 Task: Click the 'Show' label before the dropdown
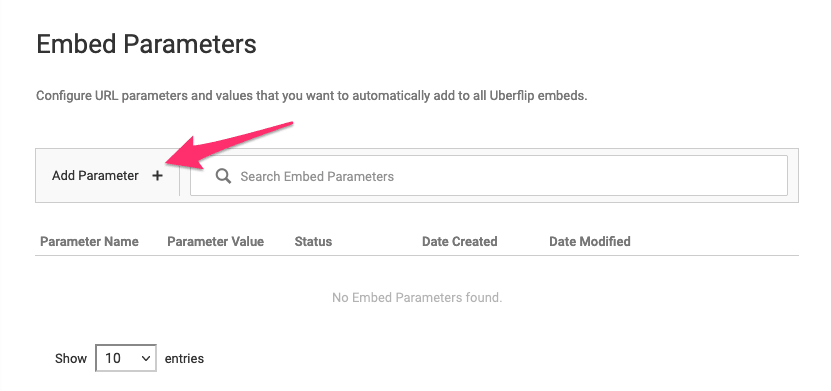point(70,359)
